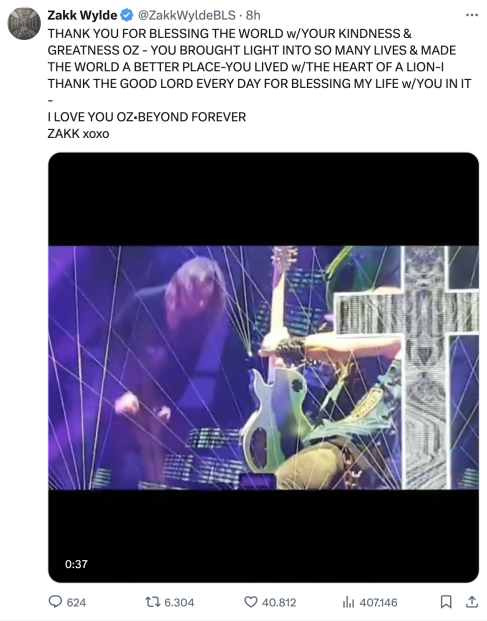Image resolution: width=487 pixels, height=621 pixels.
Task: Open the three-dot more options menu
Action: click(472, 15)
